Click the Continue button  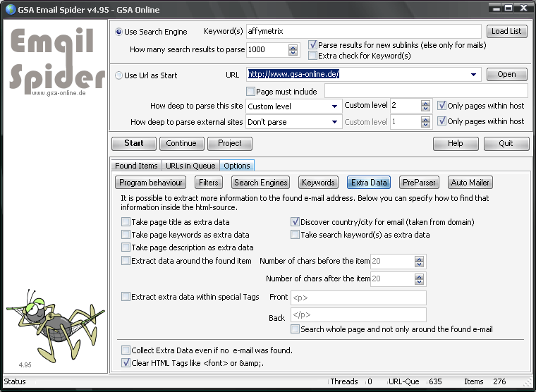click(x=181, y=144)
